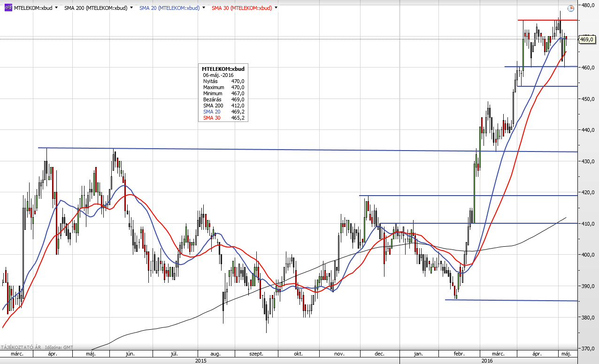599x364 pixels.
Task: Click the 480,0 price axis label
Action: (588, 5)
